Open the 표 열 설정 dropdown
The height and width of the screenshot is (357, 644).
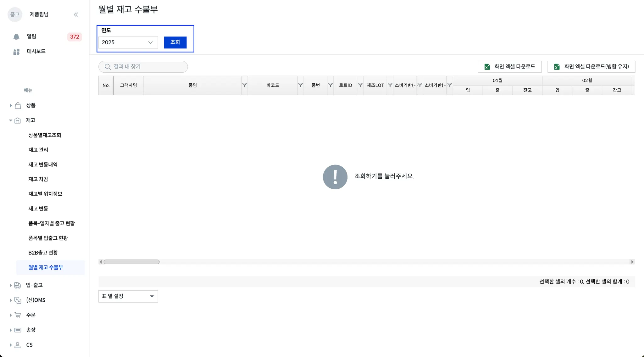tap(128, 296)
